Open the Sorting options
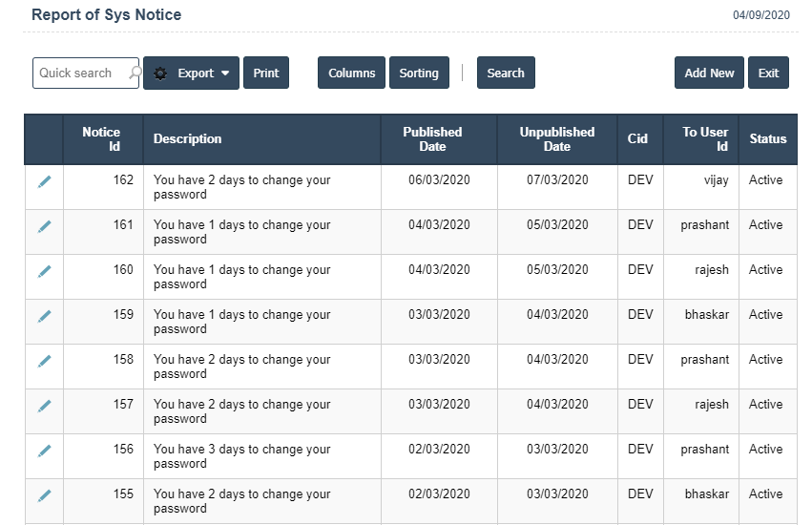Viewport: 812px width, 525px height. 419,73
